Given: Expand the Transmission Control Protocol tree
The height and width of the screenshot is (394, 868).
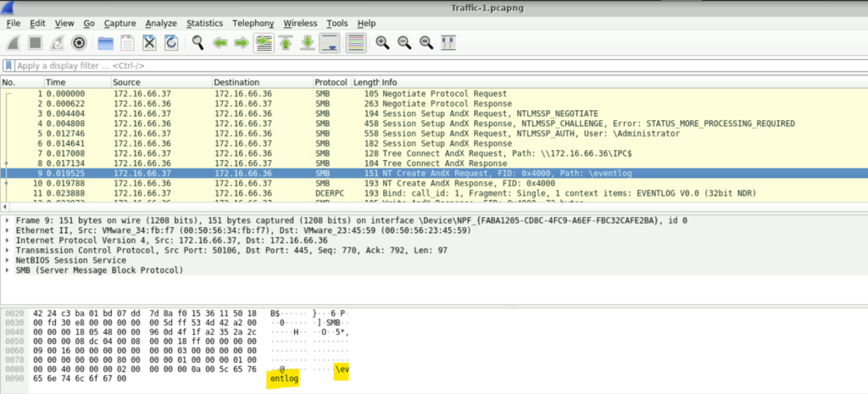Looking at the screenshot, I should 8,250.
